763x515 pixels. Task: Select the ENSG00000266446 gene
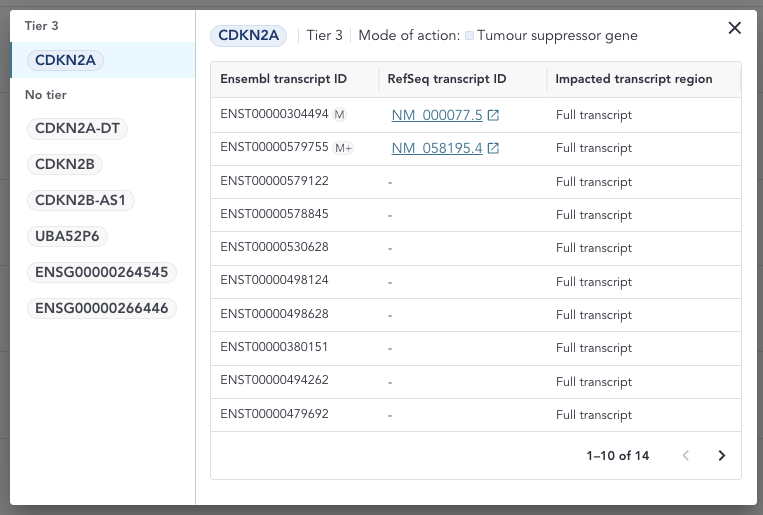tap(101, 308)
